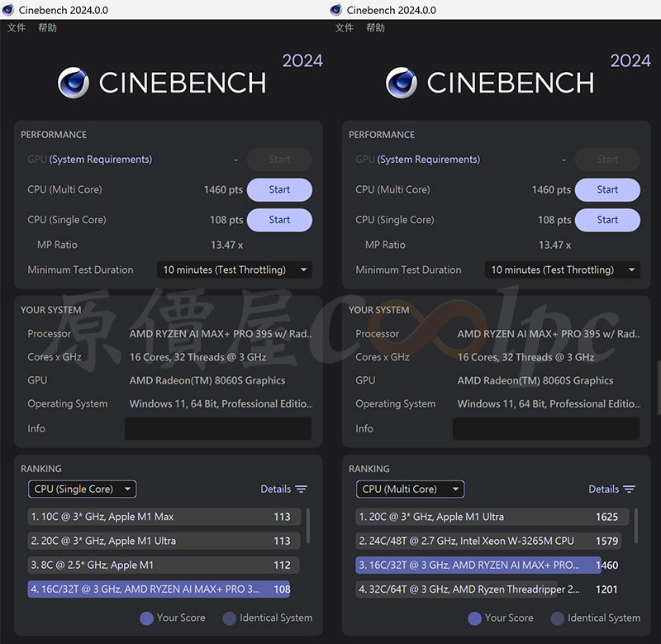Click the '1460 pts' multi core score in right window
This screenshot has width=661, height=644.
(551, 190)
